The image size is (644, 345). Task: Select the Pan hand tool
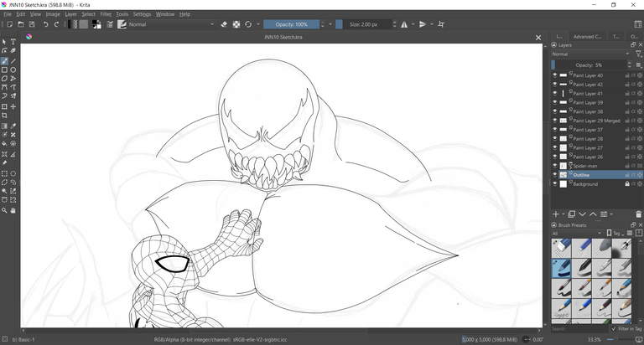click(13, 210)
